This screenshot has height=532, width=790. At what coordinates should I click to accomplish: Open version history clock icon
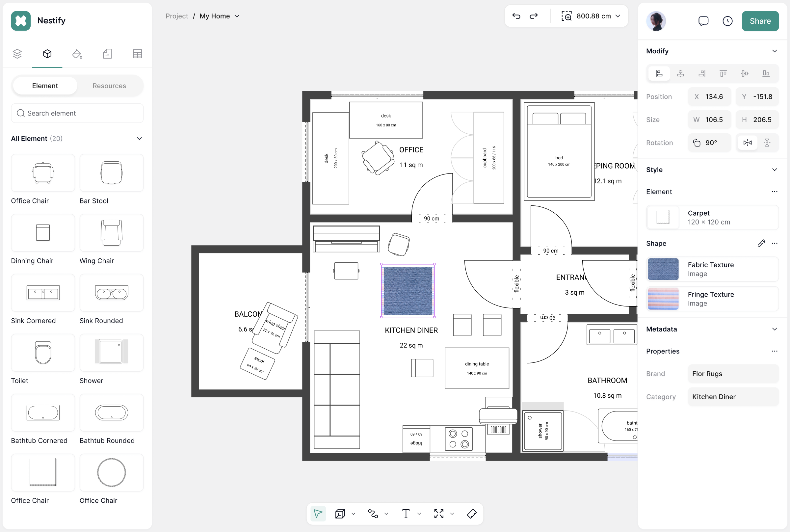pos(727,21)
